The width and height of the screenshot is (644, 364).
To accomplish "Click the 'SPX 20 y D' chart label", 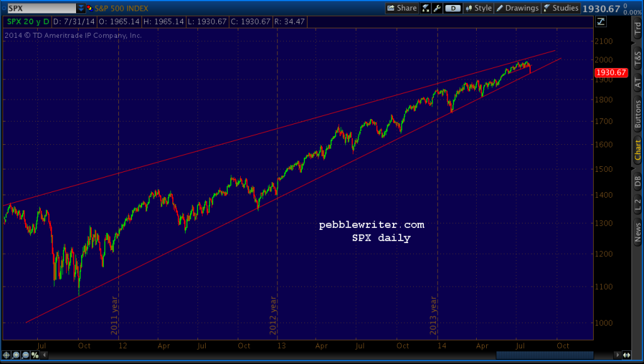I will pyautogui.click(x=28, y=21).
